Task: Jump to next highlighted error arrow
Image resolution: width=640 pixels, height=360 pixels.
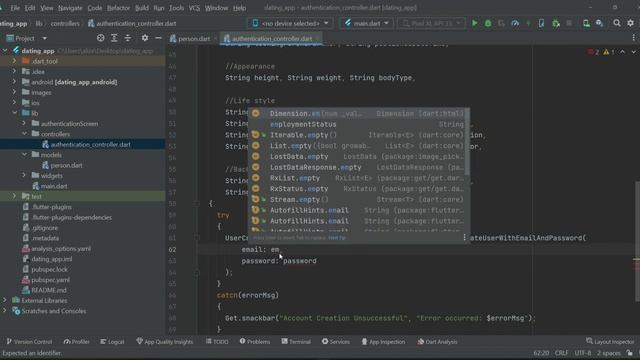Action: (x=633, y=52)
